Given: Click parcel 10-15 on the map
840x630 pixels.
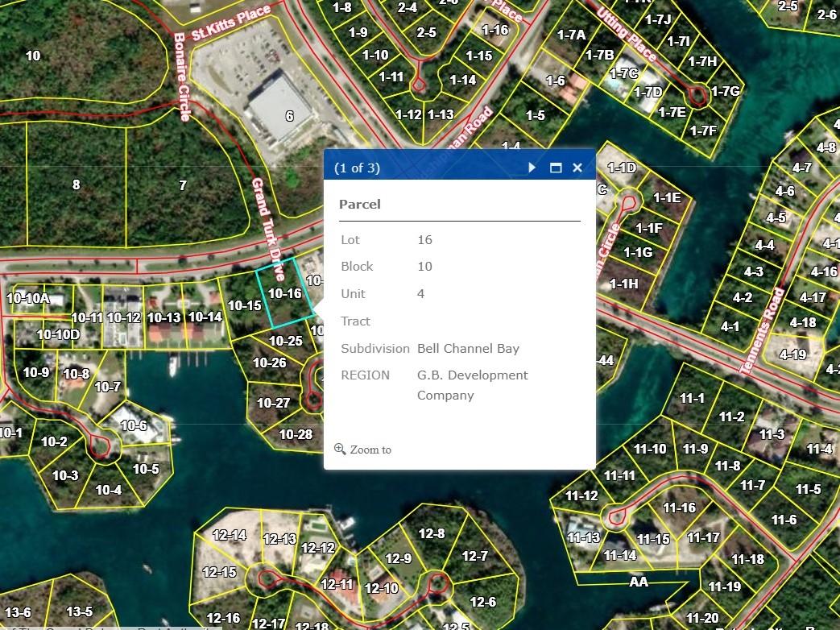Looking at the screenshot, I should (245, 305).
